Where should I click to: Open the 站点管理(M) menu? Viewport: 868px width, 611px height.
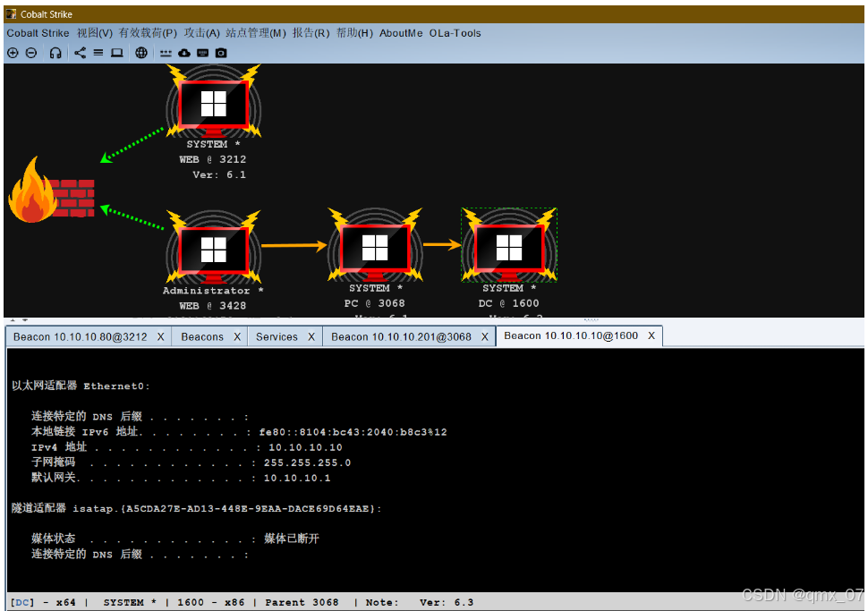click(256, 33)
